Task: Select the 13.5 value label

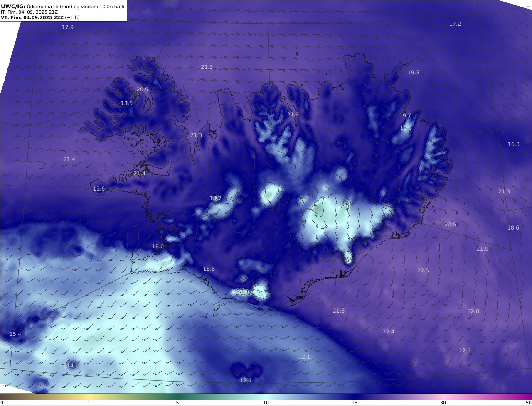Action: pyautogui.click(x=127, y=103)
